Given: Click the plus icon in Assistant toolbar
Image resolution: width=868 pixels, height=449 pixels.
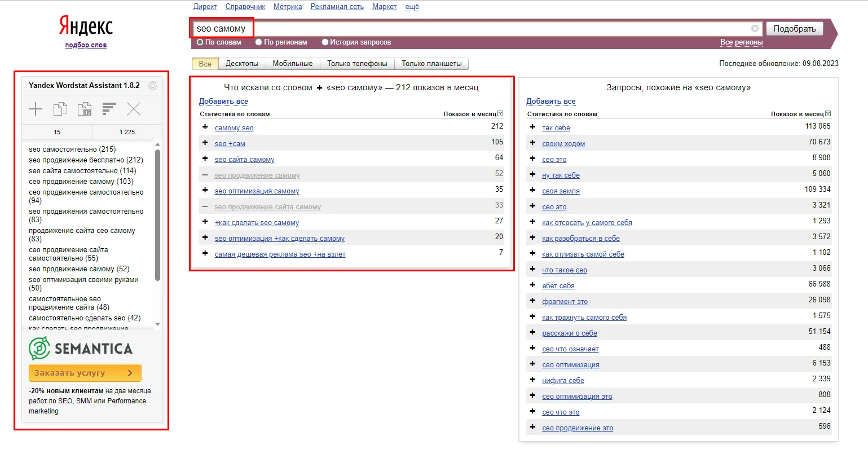Looking at the screenshot, I should tap(36, 109).
